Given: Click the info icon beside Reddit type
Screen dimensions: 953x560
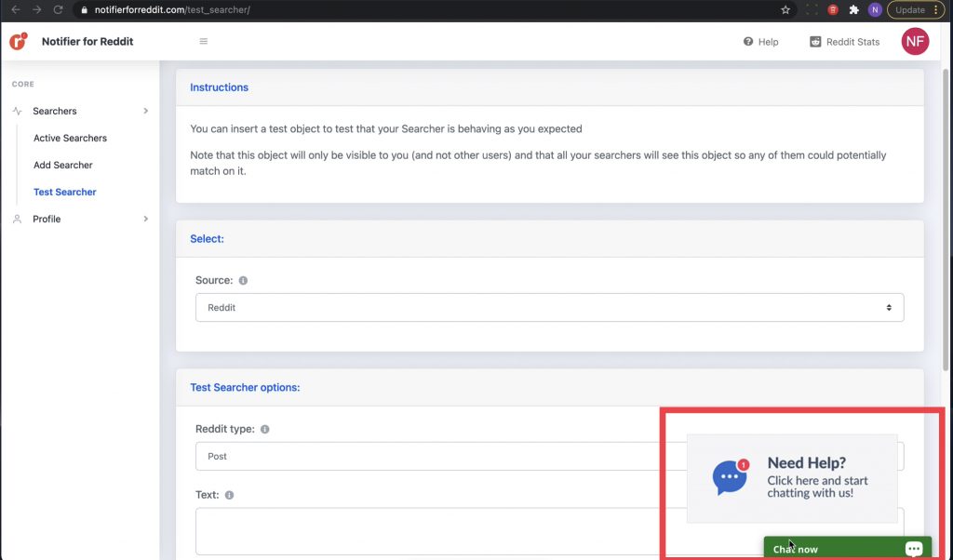Looking at the screenshot, I should click(x=265, y=430).
